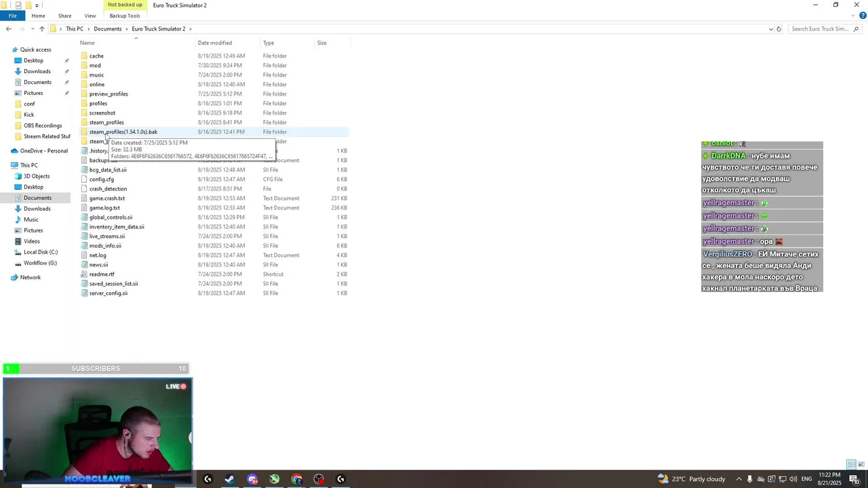Open the Share ribbon tab
This screenshot has height=488, width=868.
tap(64, 16)
